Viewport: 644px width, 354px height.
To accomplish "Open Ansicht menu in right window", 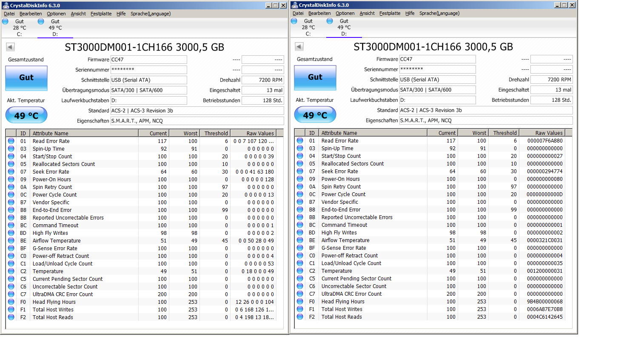I will click(x=367, y=13).
